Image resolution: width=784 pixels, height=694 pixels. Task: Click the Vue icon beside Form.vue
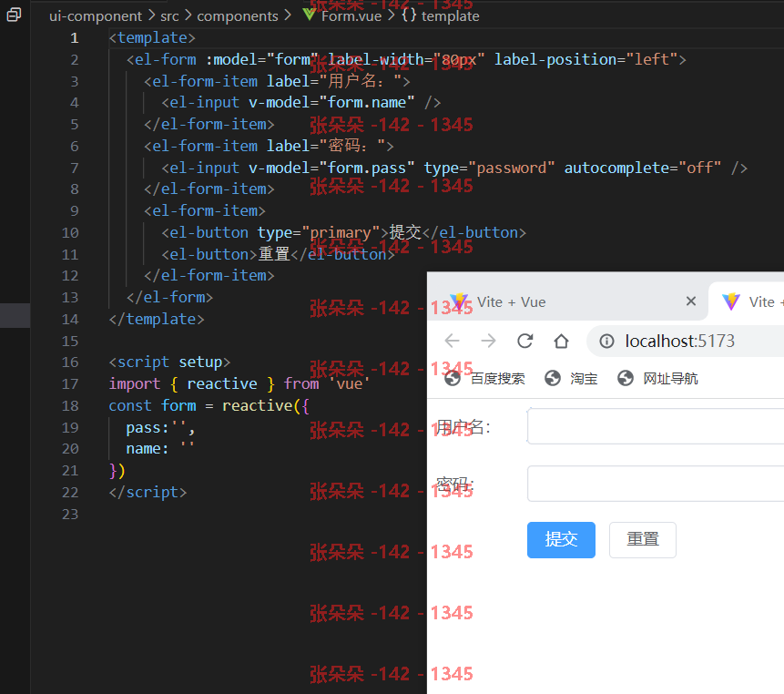click(309, 15)
